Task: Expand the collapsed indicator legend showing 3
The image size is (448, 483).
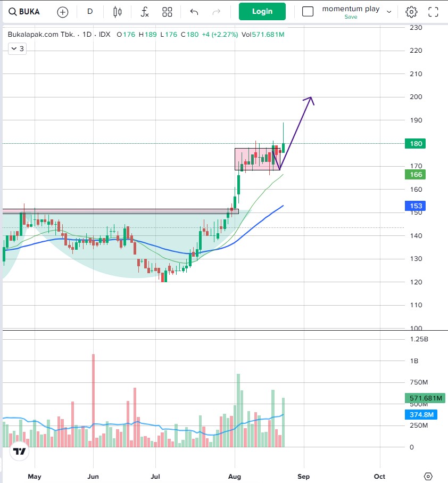Action: 17,48
